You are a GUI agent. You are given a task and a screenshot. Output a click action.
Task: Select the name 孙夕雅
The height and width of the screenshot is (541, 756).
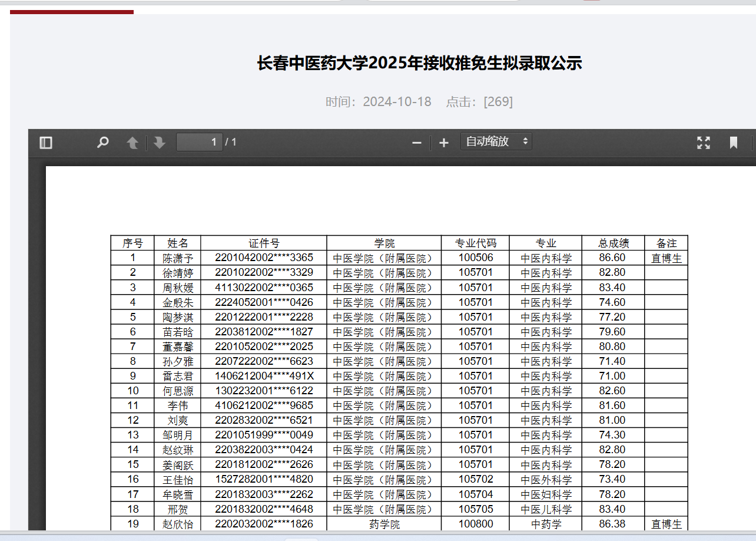[x=178, y=361]
